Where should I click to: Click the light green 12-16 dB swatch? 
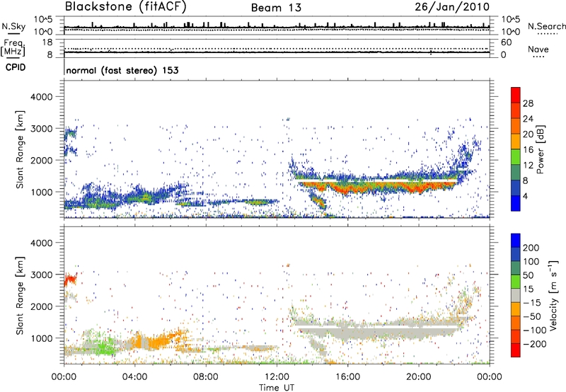[x=516, y=156]
